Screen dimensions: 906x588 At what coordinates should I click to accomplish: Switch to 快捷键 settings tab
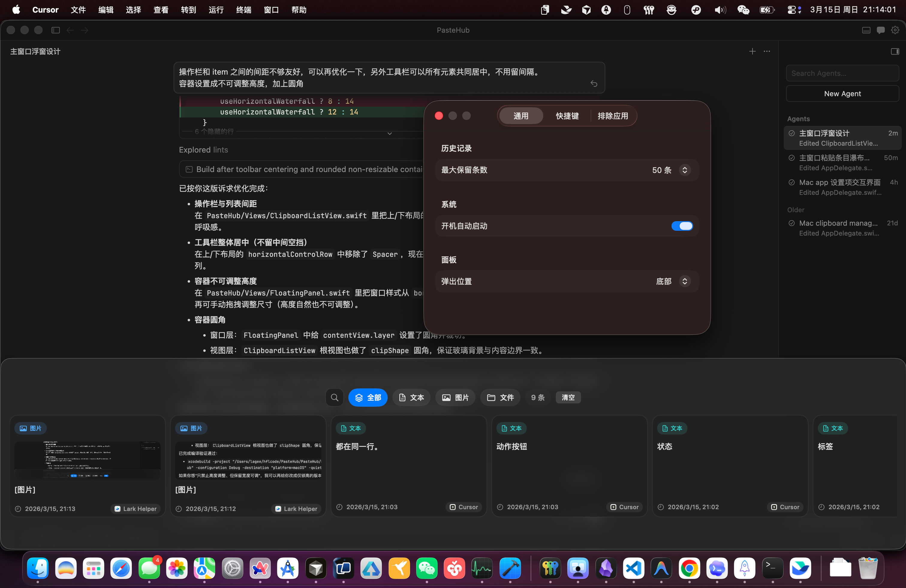pos(567,116)
